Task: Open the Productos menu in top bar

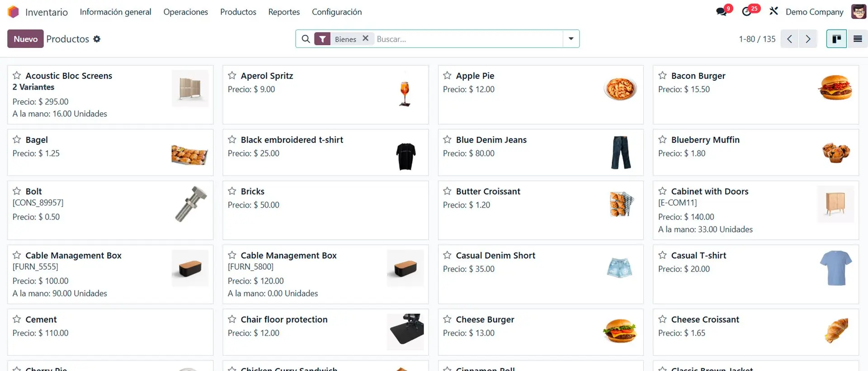Action: point(238,12)
